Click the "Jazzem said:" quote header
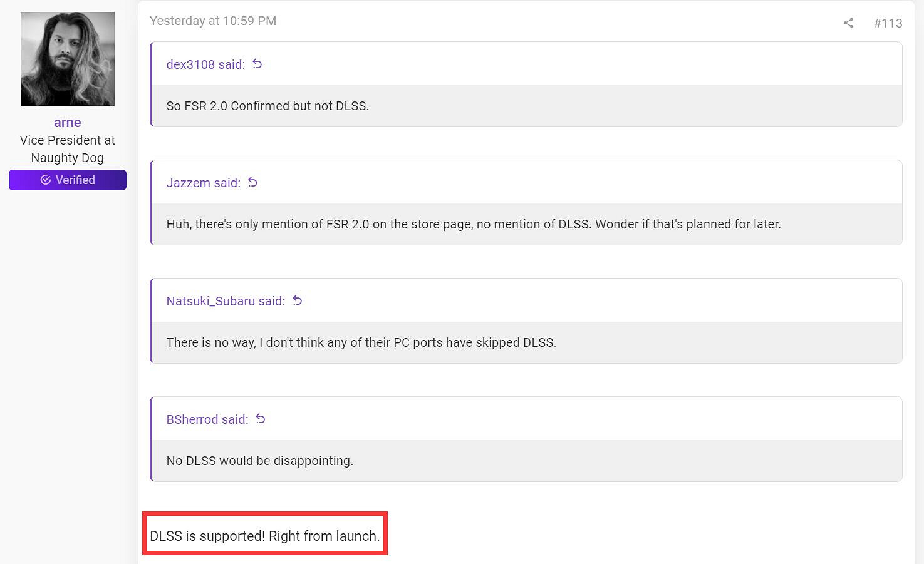The image size is (924, 564). (203, 183)
